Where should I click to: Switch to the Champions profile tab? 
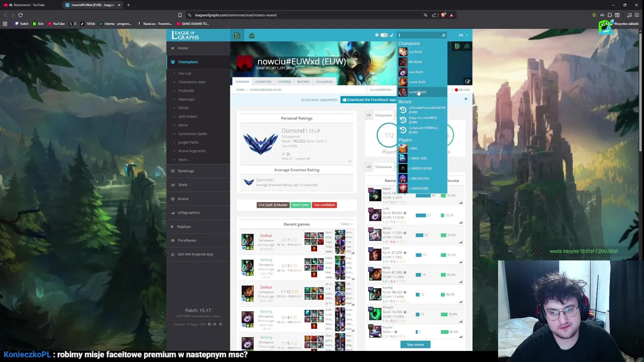pos(263,81)
